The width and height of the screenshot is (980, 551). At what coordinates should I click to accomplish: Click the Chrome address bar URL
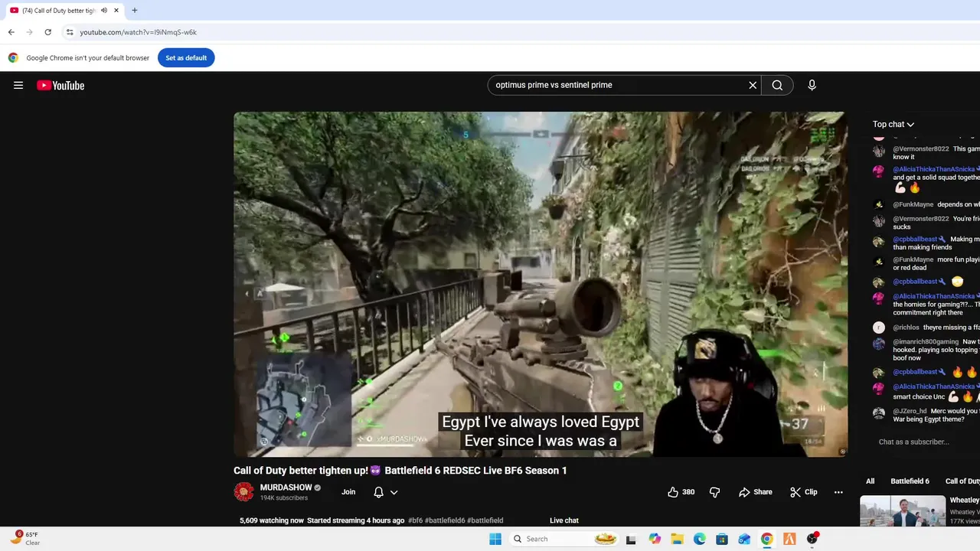[139, 32]
